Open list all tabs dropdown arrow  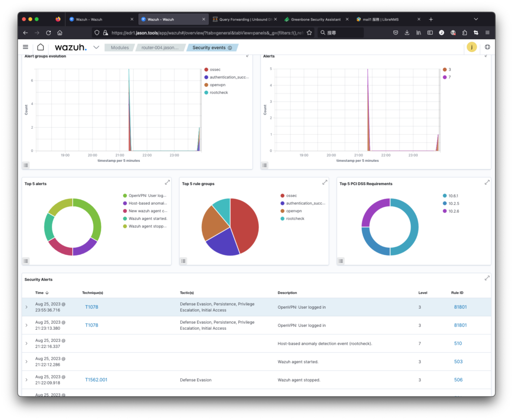click(x=476, y=20)
